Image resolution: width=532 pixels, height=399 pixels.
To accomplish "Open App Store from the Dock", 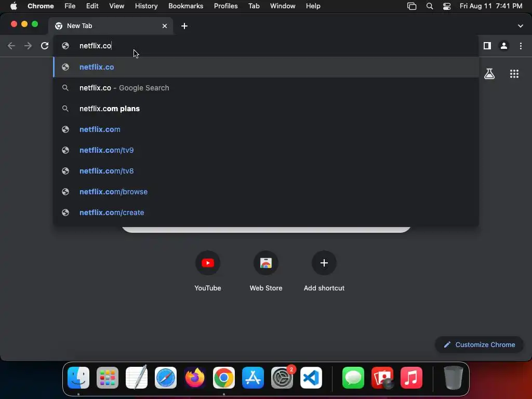I will click(x=253, y=378).
